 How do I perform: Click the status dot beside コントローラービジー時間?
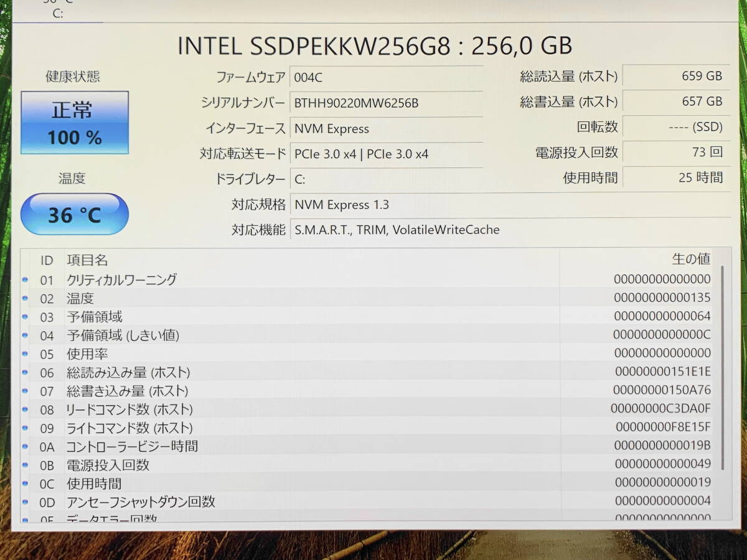point(26,447)
